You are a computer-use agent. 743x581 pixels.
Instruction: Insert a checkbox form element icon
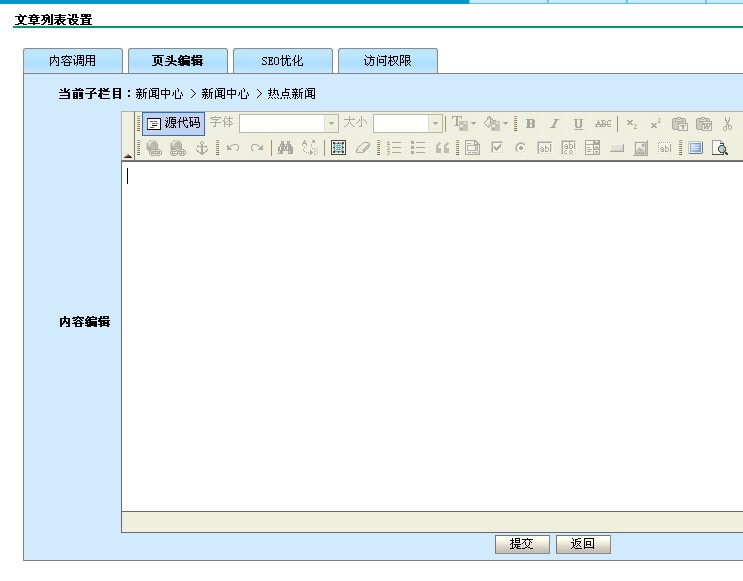[496, 148]
